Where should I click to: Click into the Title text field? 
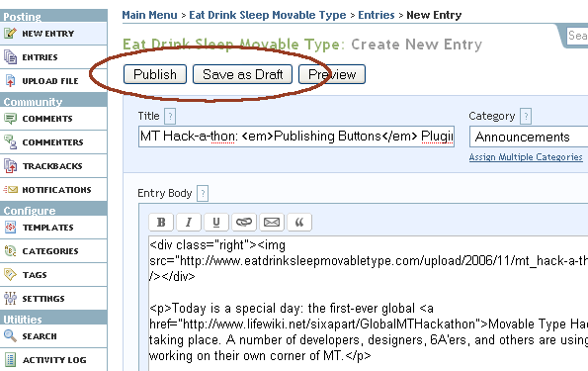[x=296, y=137]
